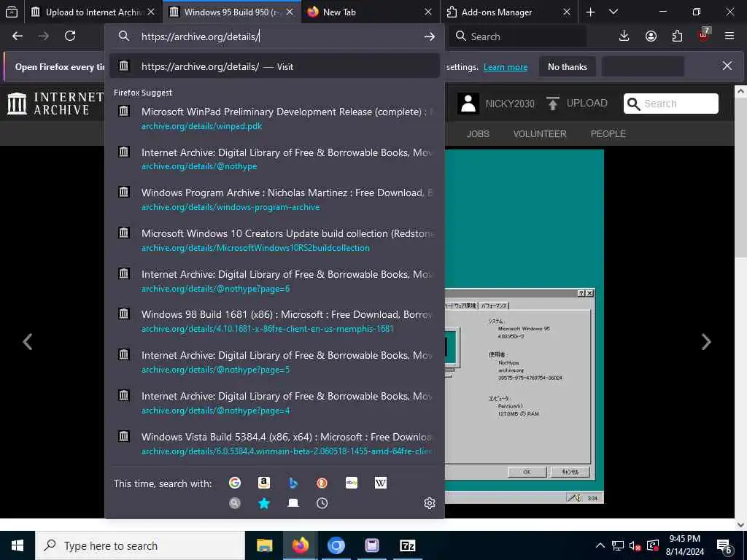Open the Windows 10 Creators Update build collection suggestion
This screenshot has width=747, height=560.
tap(274, 241)
